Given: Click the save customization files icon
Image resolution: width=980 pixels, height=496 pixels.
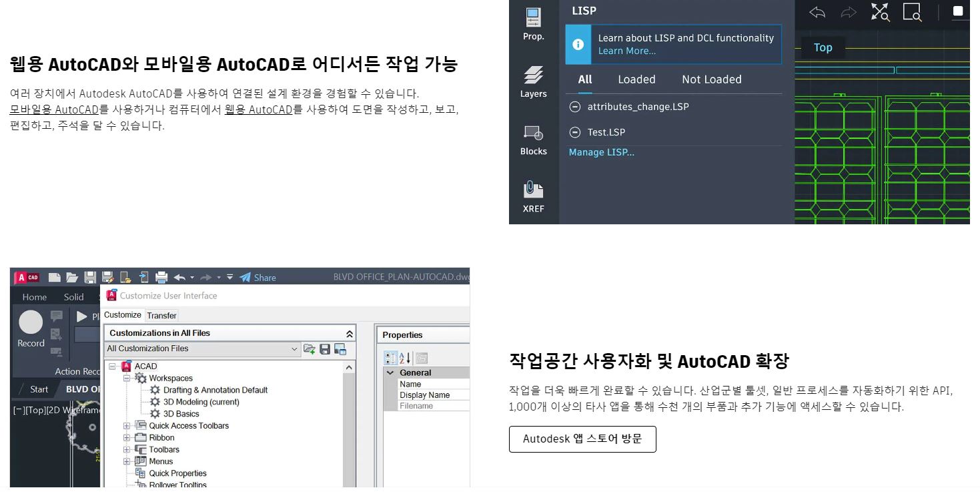Looking at the screenshot, I should click(x=325, y=348).
